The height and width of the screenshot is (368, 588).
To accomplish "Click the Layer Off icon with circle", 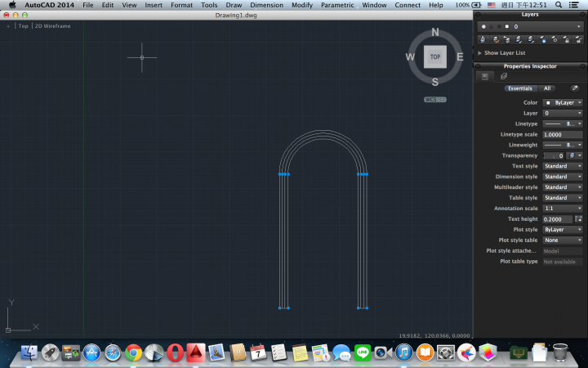I will 555,39.
